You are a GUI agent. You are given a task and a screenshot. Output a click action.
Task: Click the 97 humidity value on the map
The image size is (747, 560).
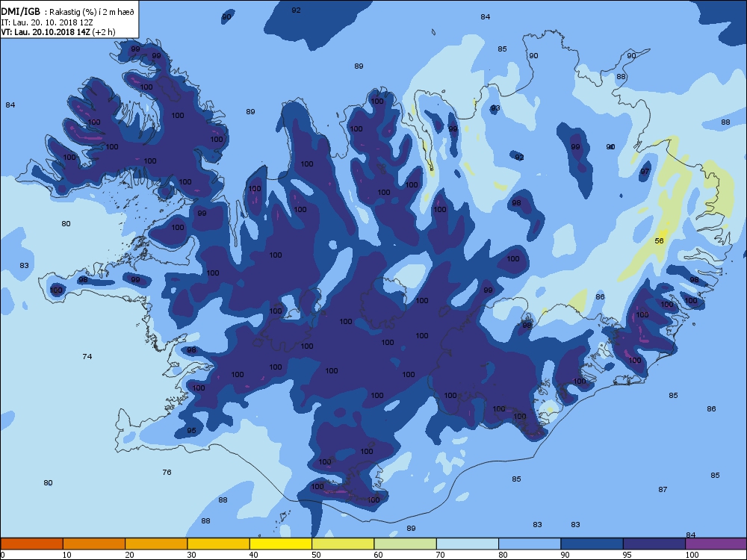(x=645, y=172)
